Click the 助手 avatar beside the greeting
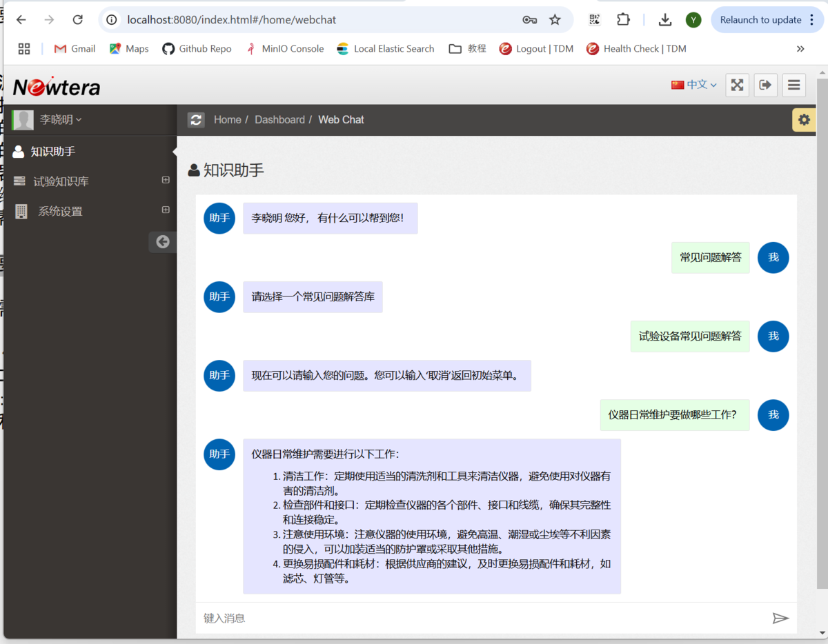Image resolution: width=828 pixels, height=644 pixels. (219, 218)
